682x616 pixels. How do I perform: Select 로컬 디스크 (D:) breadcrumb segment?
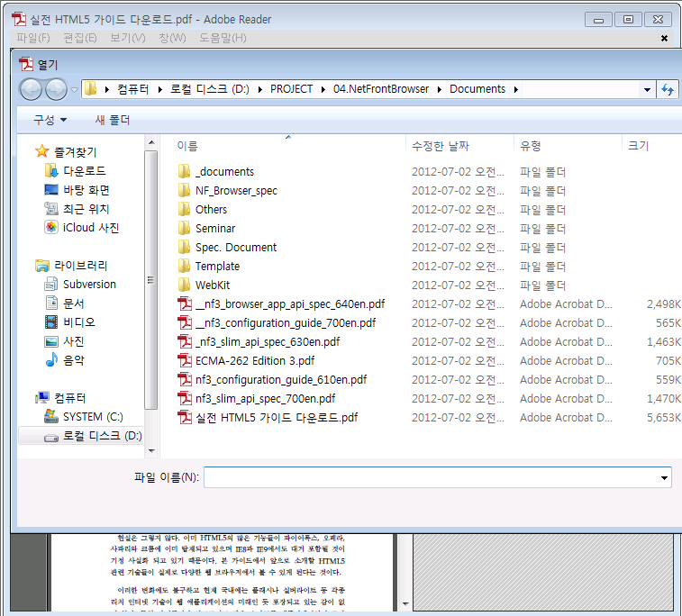click(x=210, y=89)
